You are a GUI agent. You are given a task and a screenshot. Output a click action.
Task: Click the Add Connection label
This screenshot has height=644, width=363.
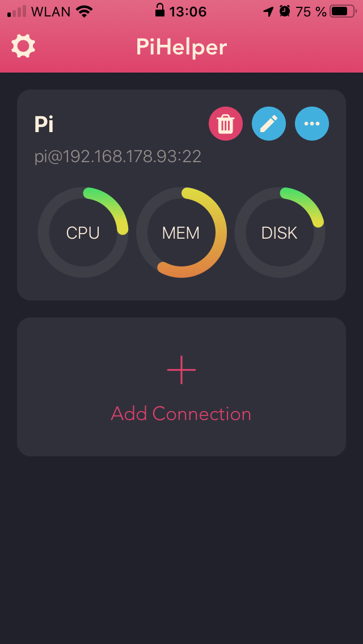[181, 414]
